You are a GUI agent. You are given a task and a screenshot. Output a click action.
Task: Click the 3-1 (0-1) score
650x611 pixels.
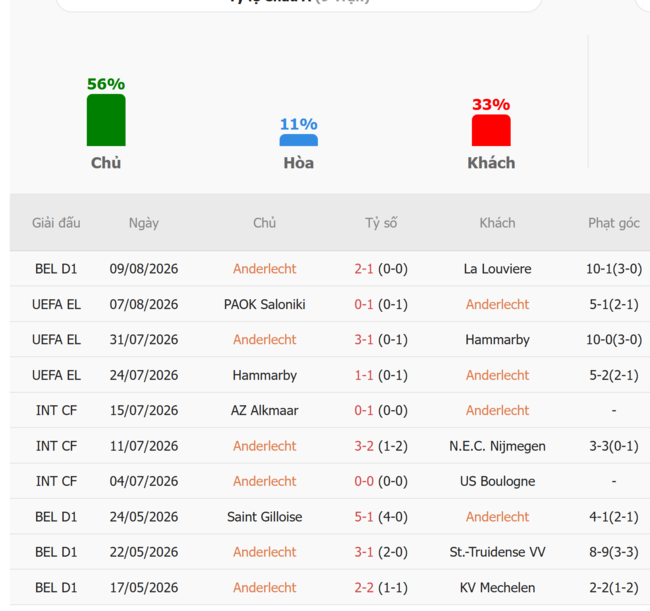point(381,339)
